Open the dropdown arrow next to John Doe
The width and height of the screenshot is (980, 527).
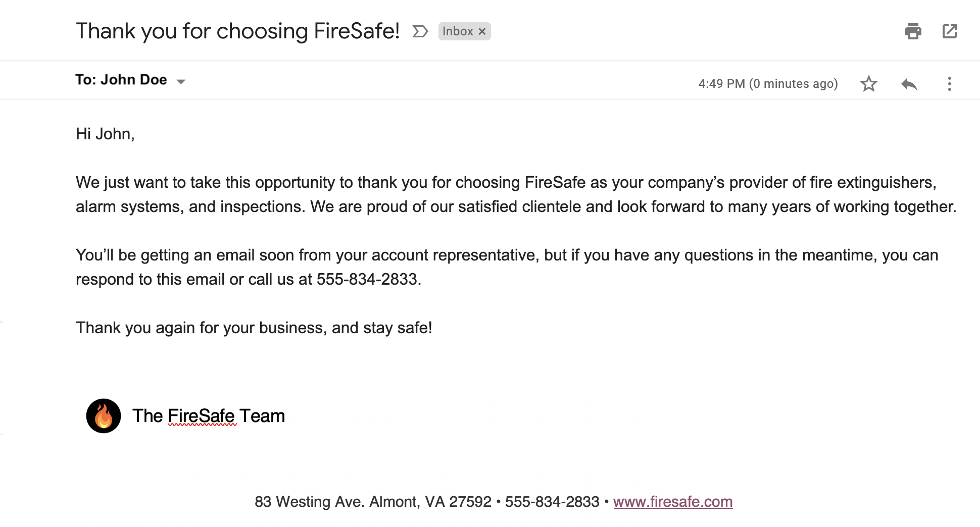tap(181, 81)
